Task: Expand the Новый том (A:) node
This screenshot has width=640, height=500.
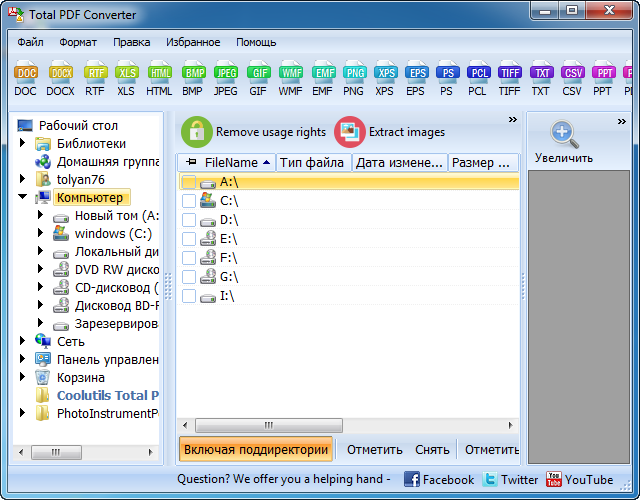Action: pos(40,215)
